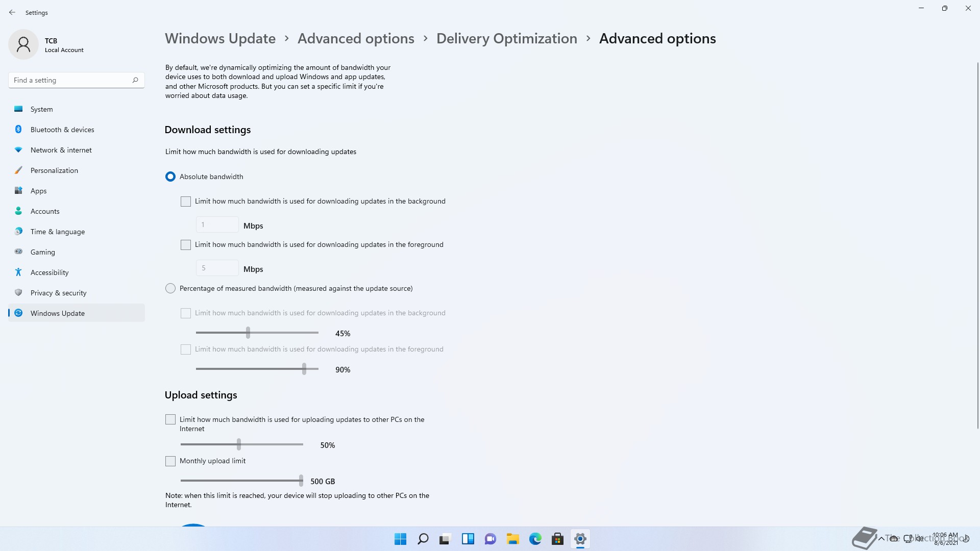Viewport: 980px width, 551px height.
Task: Navigate to Privacy & security
Action: (77, 293)
